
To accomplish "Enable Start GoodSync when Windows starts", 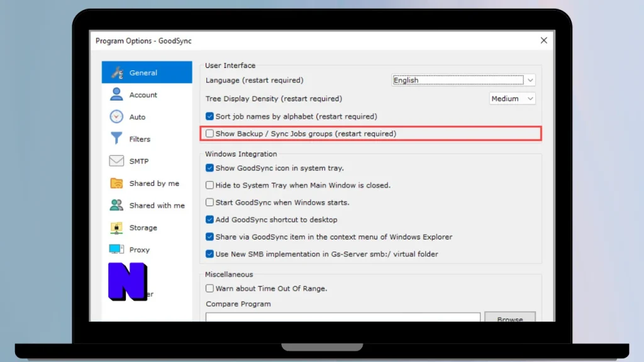I will (209, 202).
